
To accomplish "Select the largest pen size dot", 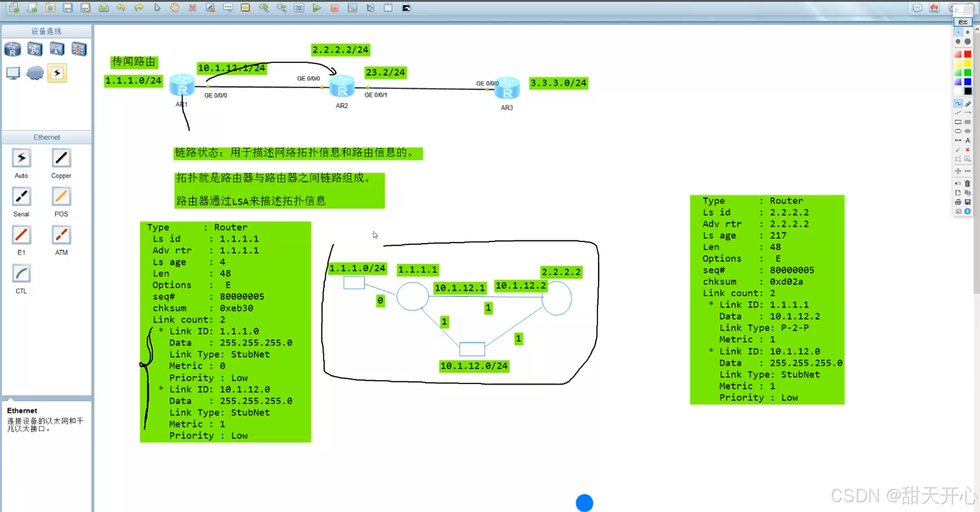I will [967, 41].
